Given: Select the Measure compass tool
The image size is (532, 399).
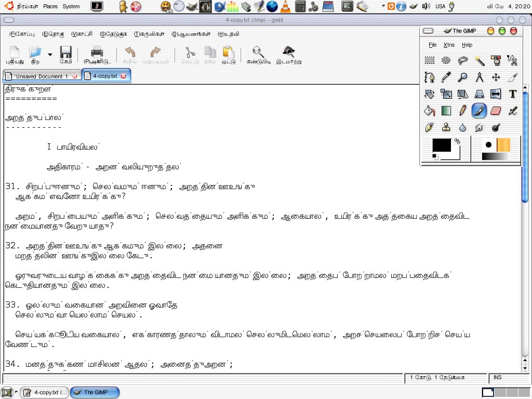Looking at the screenshot, I should pos(480,77).
